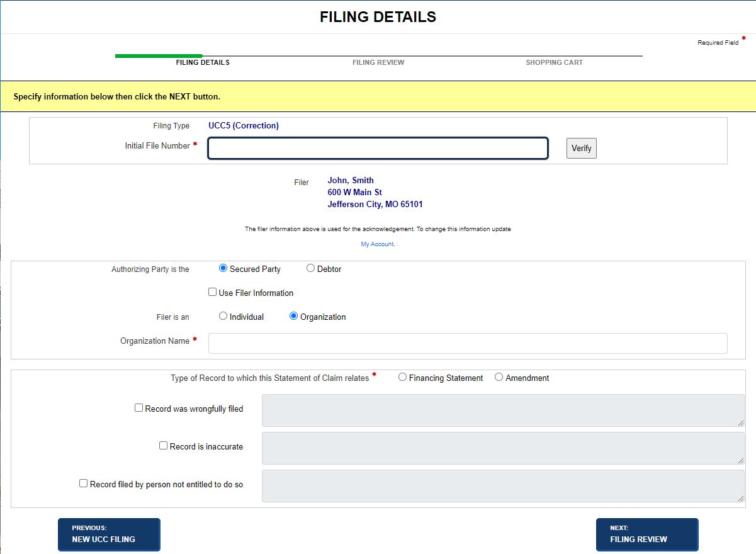Switch to the FILING REVIEW step
The width and height of the screenshot is (756, 554).
(378, 62)
